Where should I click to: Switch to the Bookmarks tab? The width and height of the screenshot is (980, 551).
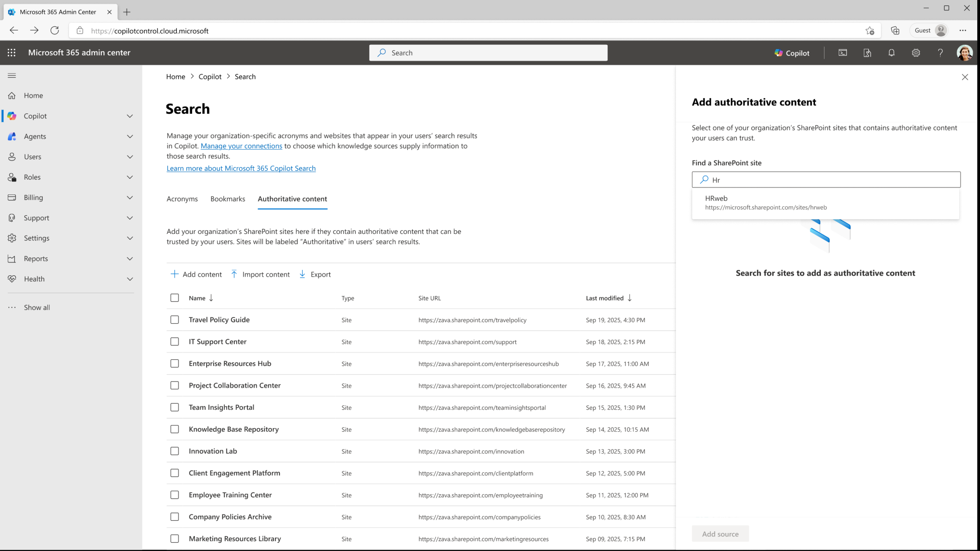click(x=228, y=199)
